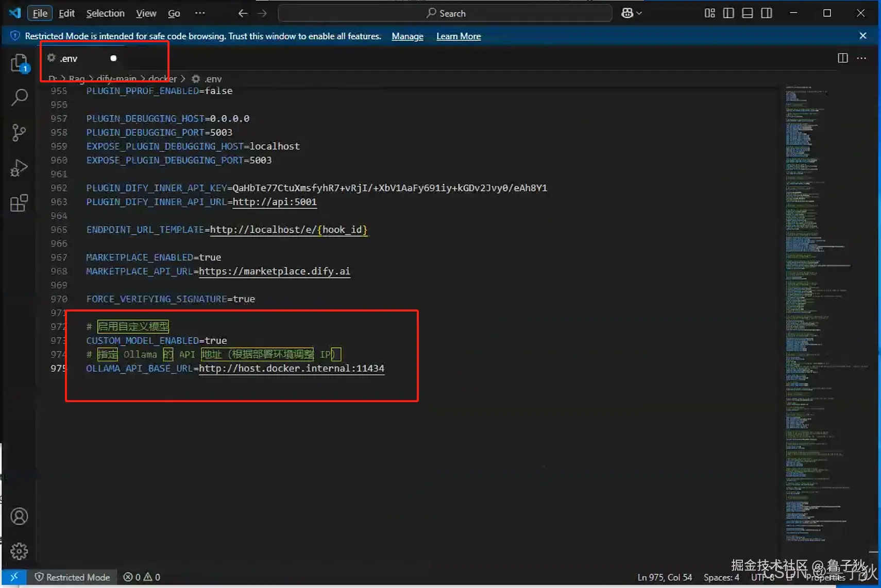Click the http://localhost/e/ endpoint URL

[x=289, y=230]
